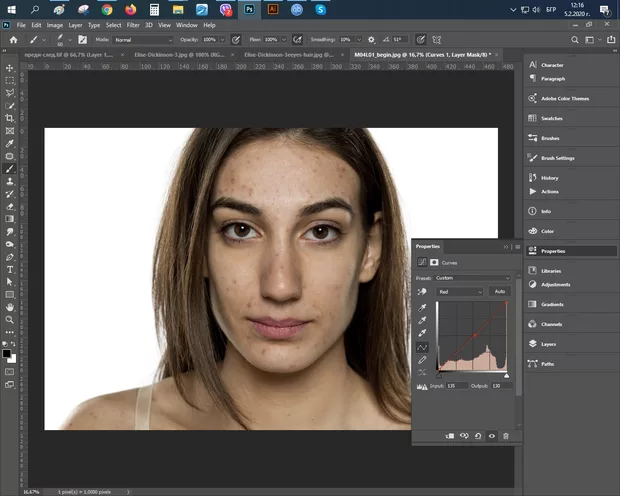Viewport: 620px width, 496px height.
Task: Open the brush Mode dropdown set to Normal
Action: click(x=143, y=39)
